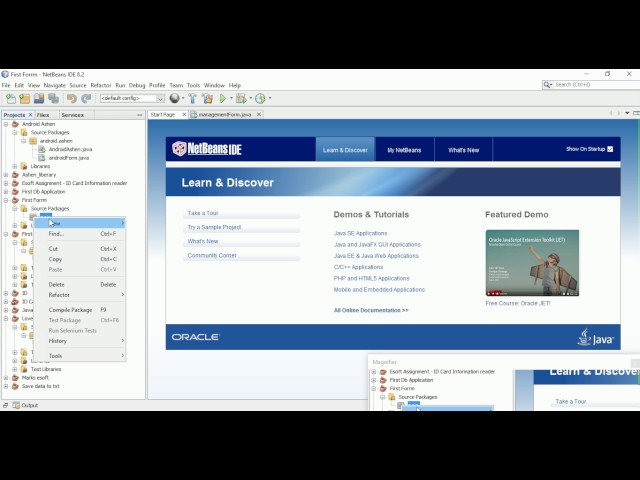Click the Clean and Build icon

coord(207,98)
